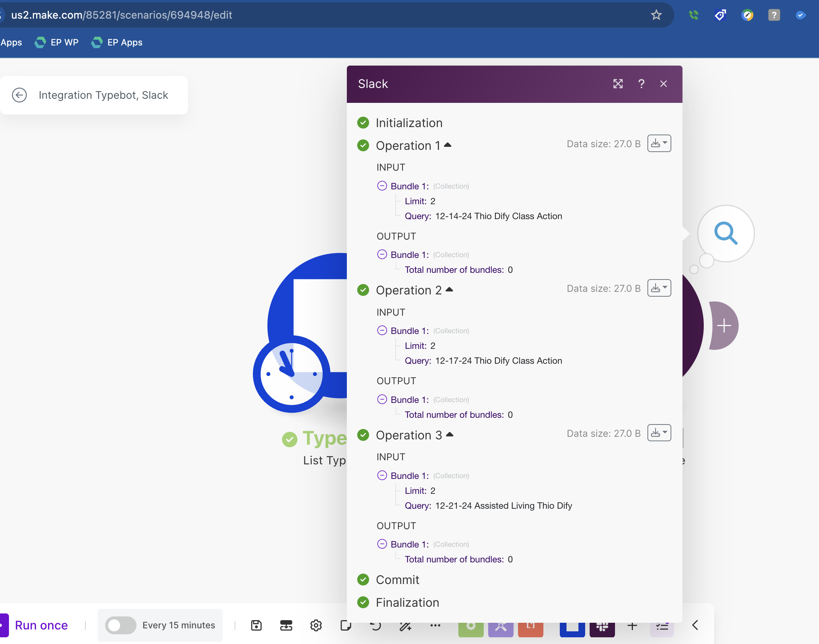Open the ellipsis more-options icon
Image resolution: width=819 pixels, height=644 pixels.
click(435, 625)
